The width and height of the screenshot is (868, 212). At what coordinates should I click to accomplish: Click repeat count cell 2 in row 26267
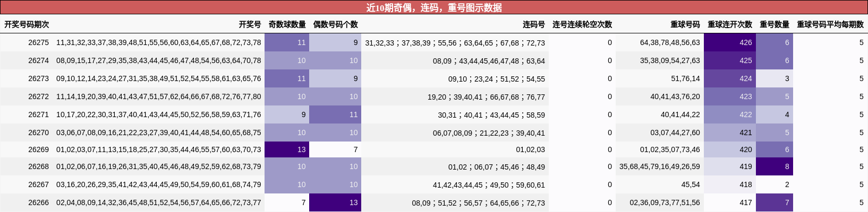(775, 184)
